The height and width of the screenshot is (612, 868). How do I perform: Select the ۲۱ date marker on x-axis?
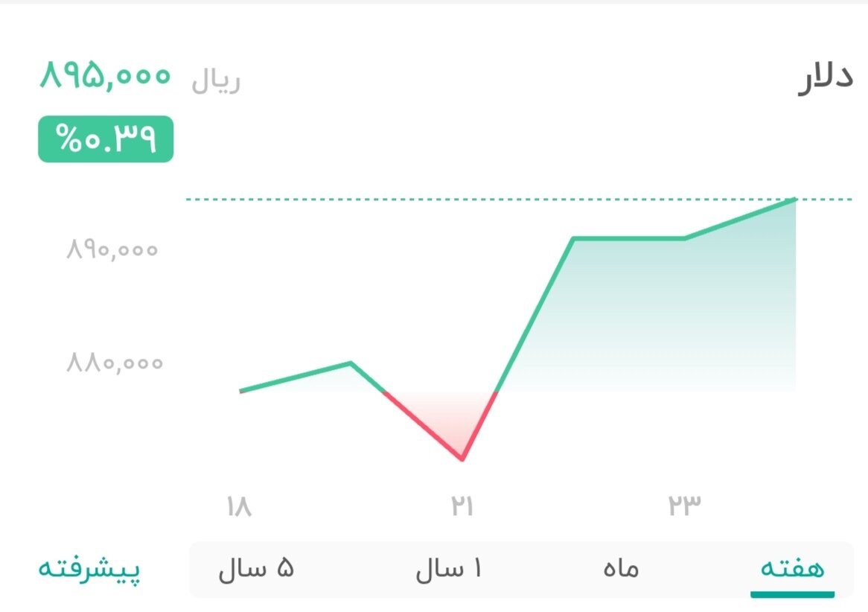pyautogui.click(x=463, y=505)
